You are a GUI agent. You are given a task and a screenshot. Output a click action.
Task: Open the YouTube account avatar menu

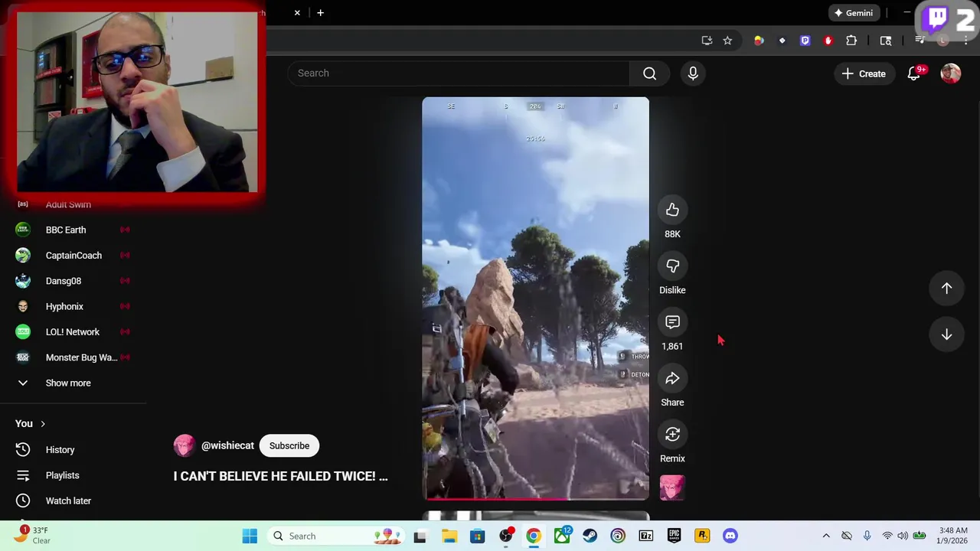[951, 73]
